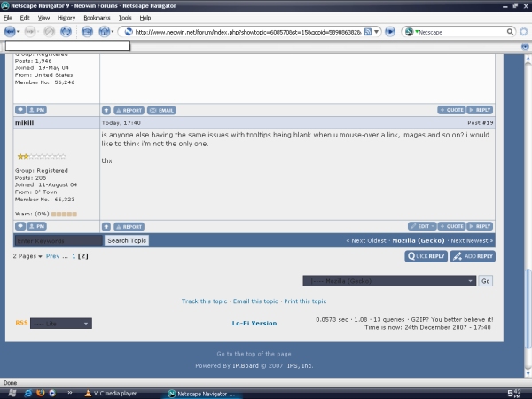Click the speech bubble icon above mikill's name
Image resolution: width=532 pixels, height=399 pixels.
pyautogui.click(x=20, y=110)
